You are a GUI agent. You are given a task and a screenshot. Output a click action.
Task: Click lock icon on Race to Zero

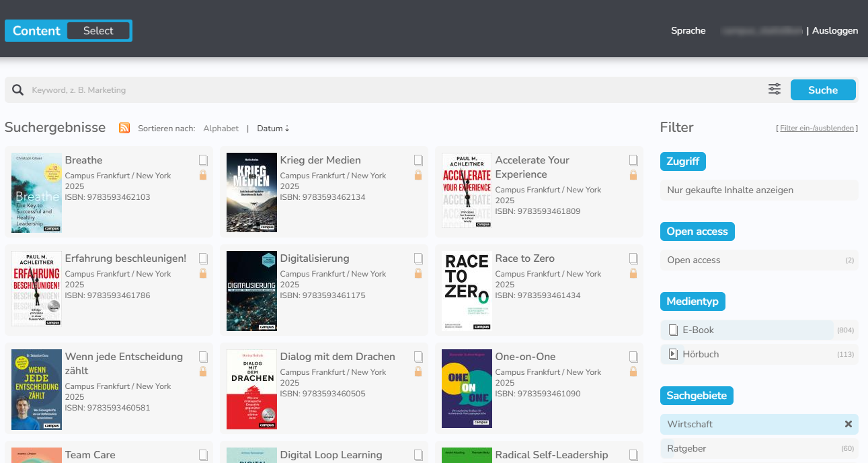click(x=633, y=273)
